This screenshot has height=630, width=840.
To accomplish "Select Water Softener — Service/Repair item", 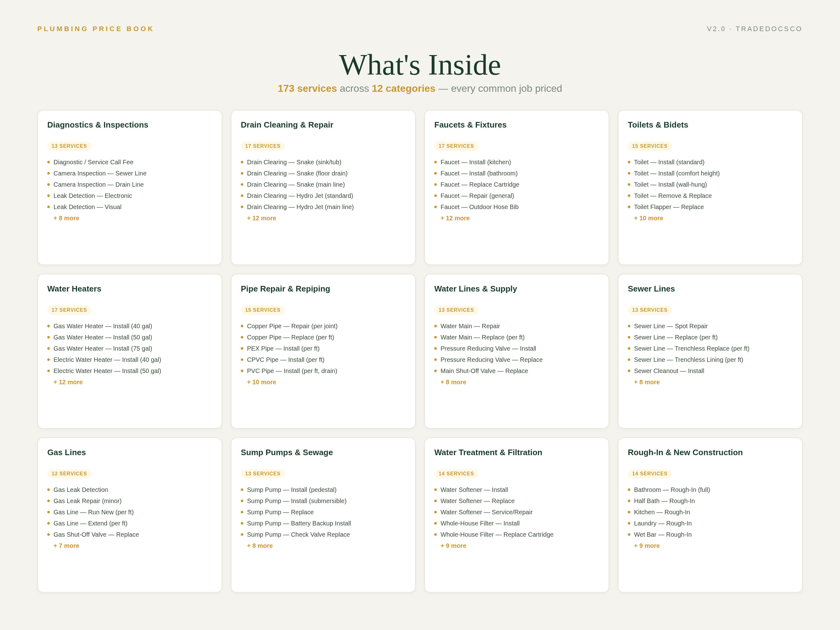I will 487,512.
